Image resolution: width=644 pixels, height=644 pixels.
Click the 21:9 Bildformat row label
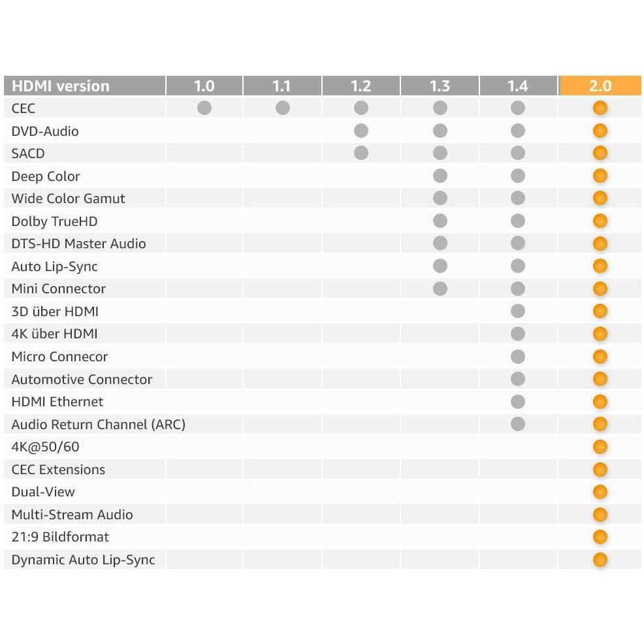coord(60,537)
